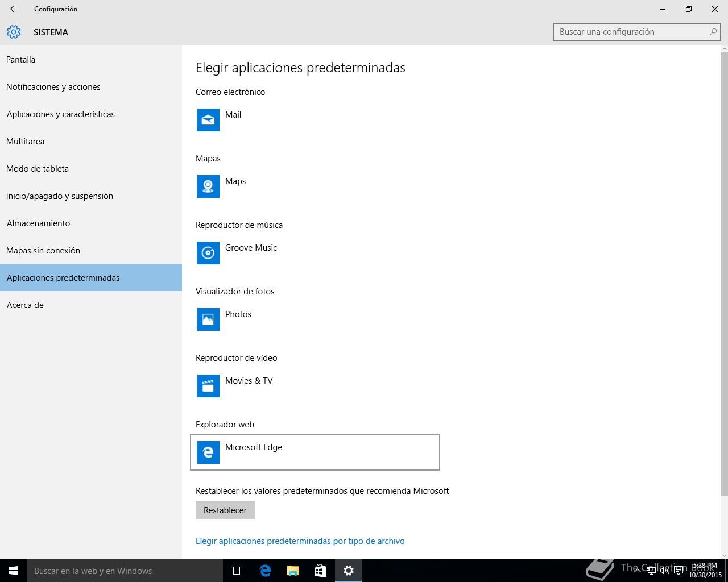Click the search magnifier icon

point(713,32)
